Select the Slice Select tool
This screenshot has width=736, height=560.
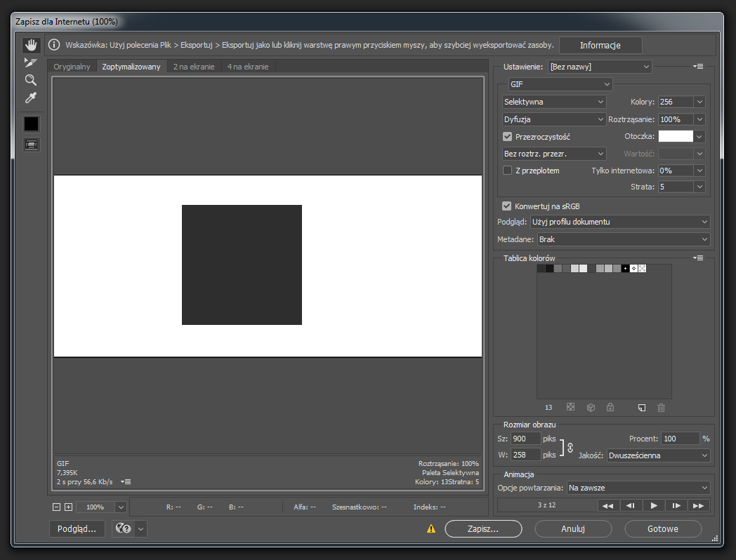point(31,62)
